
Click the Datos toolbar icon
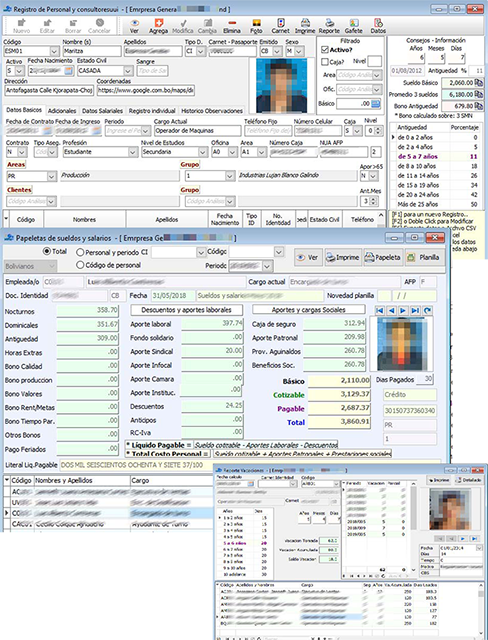tap(378, 23)
